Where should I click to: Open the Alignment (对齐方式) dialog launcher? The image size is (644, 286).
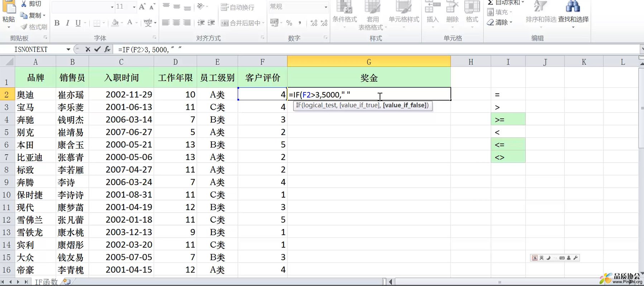coord(263,37)
